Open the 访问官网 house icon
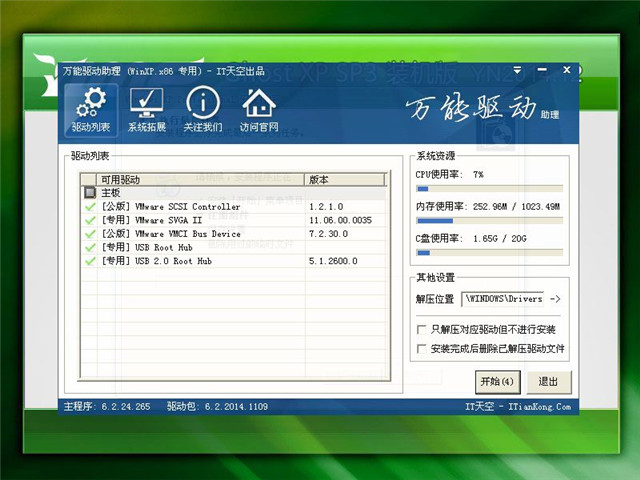 259,110
